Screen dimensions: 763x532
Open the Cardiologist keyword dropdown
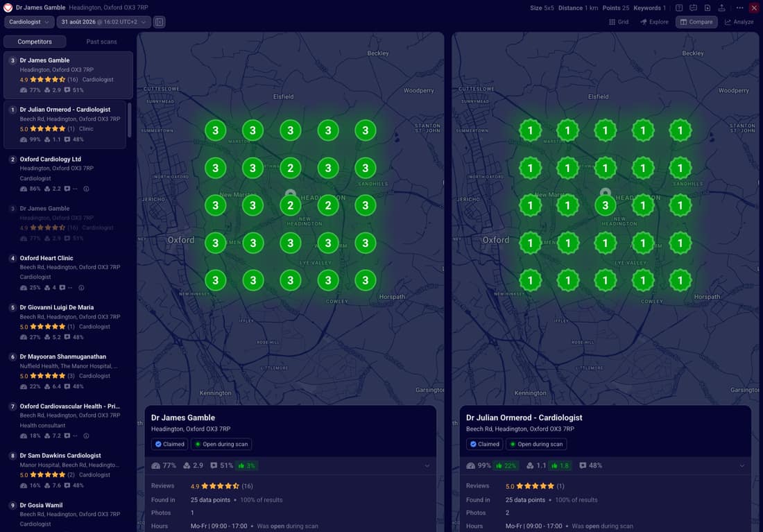[28, 22]
